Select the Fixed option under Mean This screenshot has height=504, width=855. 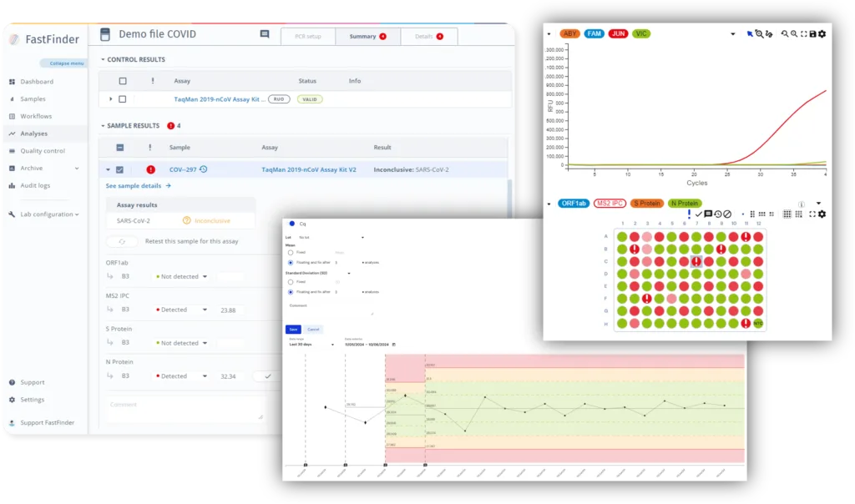(x=291, y=252)
